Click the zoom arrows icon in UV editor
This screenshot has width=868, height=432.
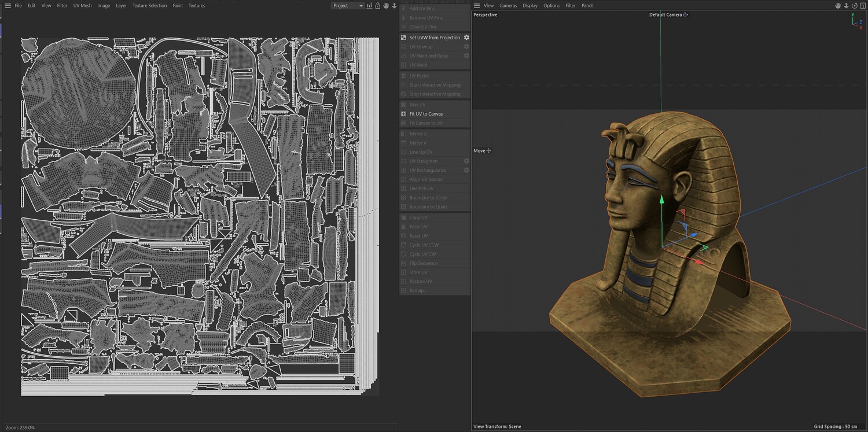point(394,6)
